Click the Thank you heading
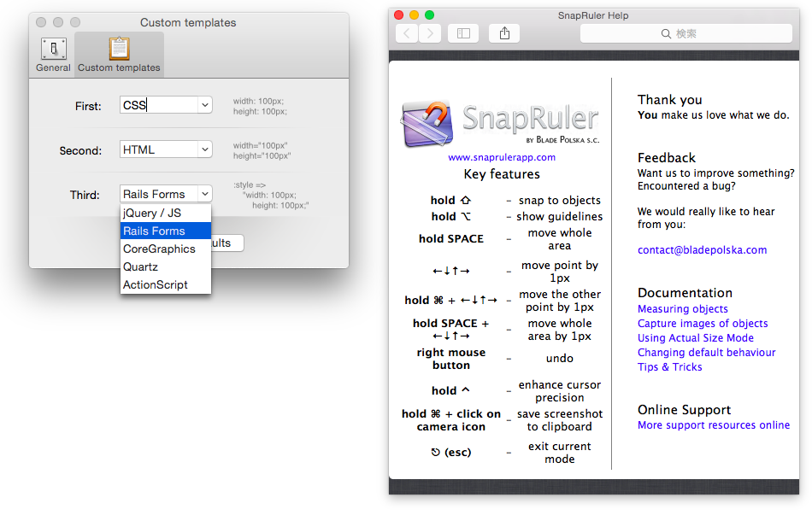The width and height of the screenshot is (812, 515). pos(669,100)
